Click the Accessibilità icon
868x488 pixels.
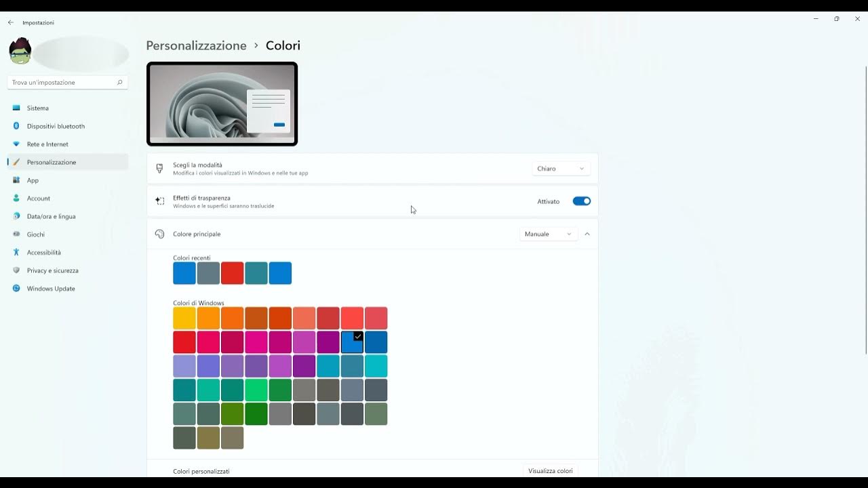pos(16,252)
